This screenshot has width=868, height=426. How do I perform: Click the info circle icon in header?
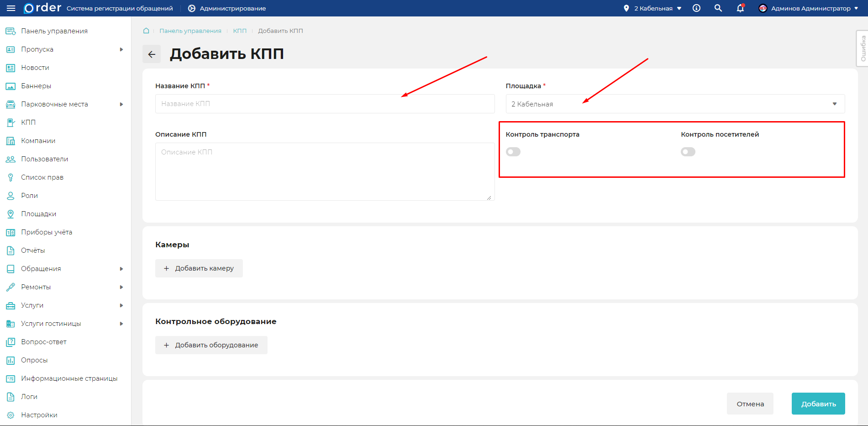point(696,8)
